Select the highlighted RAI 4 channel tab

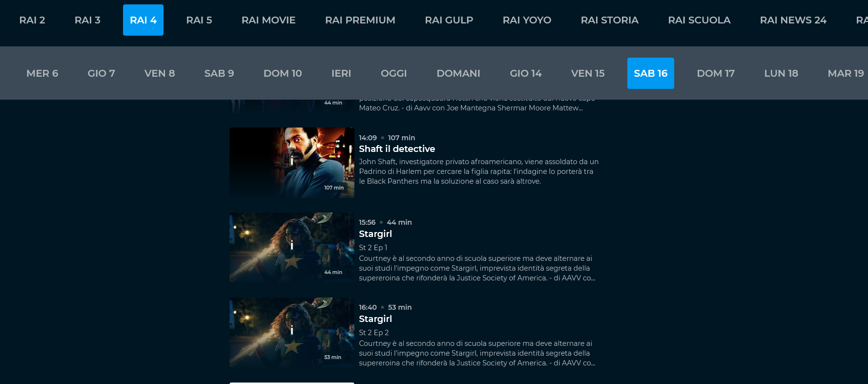143,20
